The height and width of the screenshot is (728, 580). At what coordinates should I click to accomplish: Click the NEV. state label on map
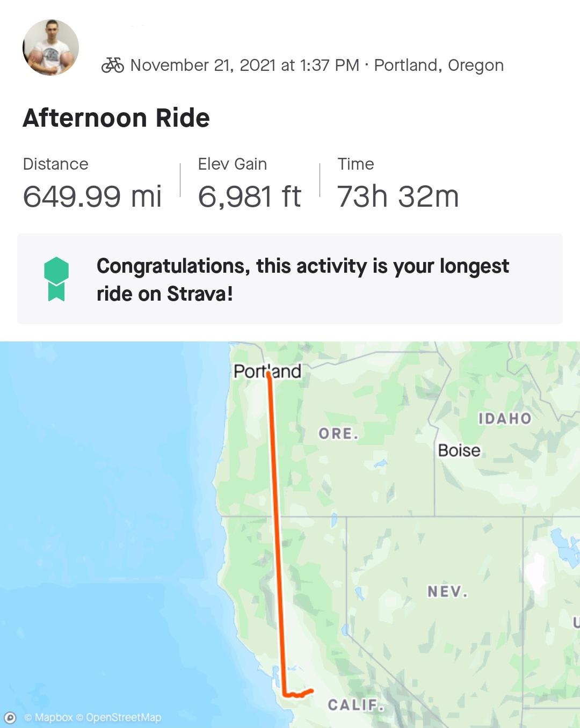[448, 592]
